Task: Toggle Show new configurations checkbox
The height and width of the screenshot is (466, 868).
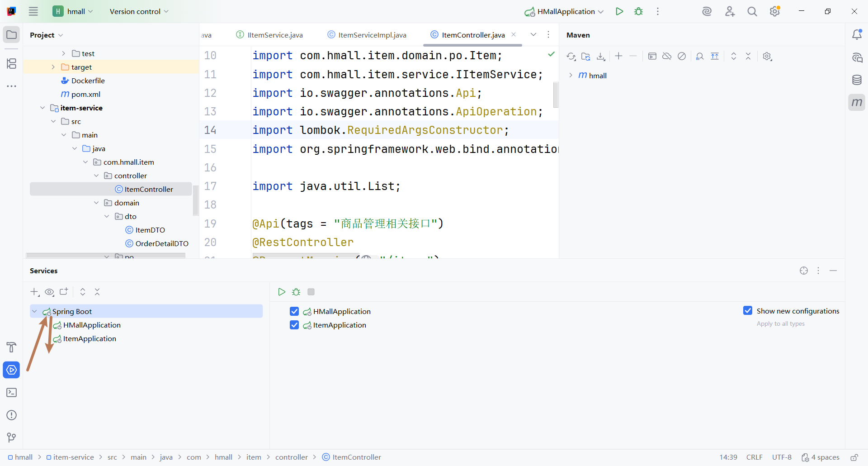Action: pyautogui.click(x=748, y=310)
